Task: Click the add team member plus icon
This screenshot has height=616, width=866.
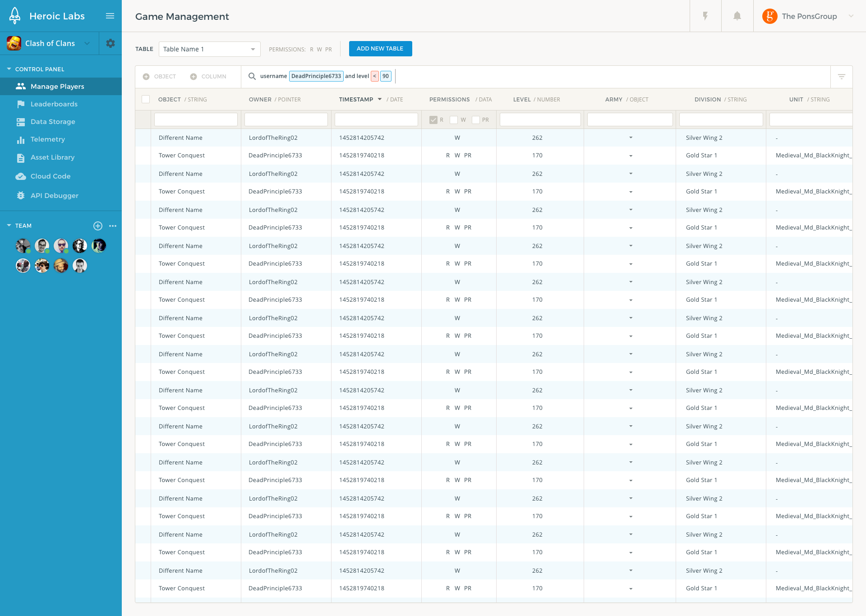Action: click(x=98, y=226)
